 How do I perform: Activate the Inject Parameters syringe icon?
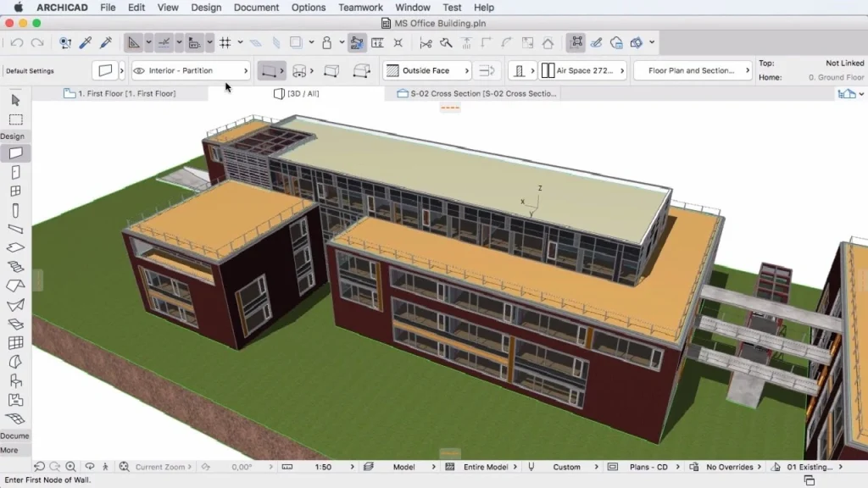[105, 42]
